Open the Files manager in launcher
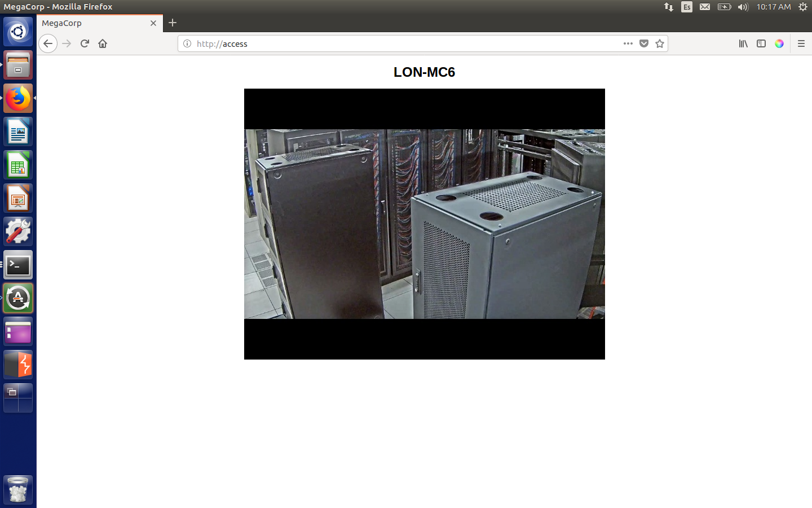 18,65
